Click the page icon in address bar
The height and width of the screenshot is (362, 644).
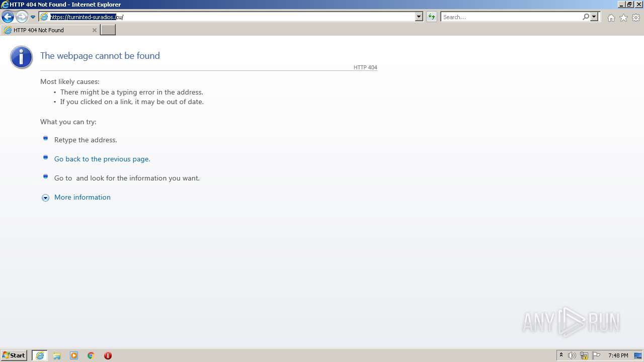(44, 17)
